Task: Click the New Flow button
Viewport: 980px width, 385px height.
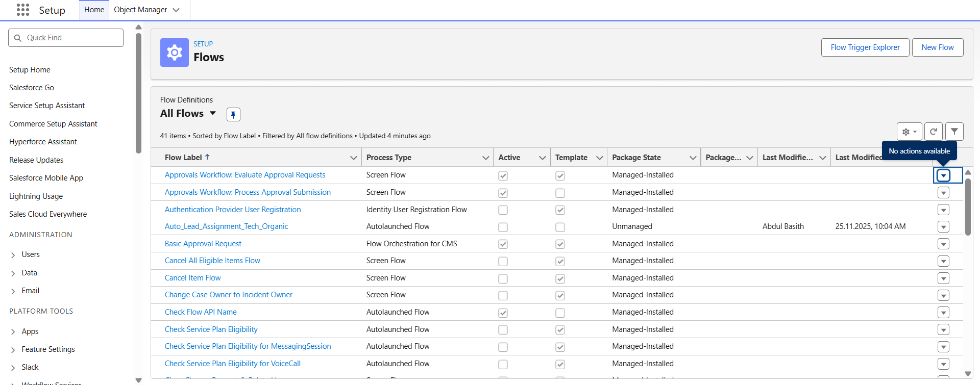Action: coord(938,47)
